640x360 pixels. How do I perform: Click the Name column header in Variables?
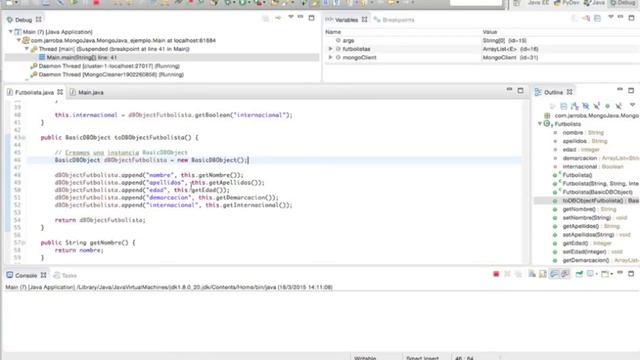pyautogui.click(x=333, y=32)
